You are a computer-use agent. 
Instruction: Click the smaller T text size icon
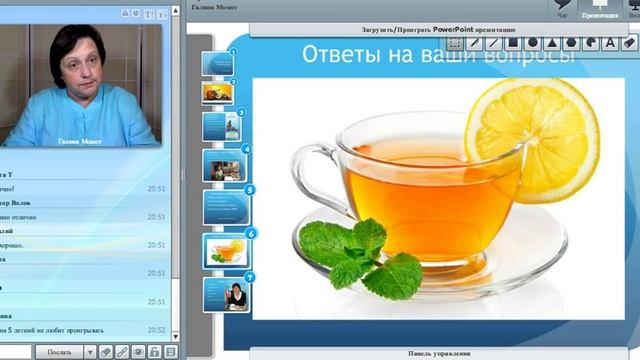(162, 15)
